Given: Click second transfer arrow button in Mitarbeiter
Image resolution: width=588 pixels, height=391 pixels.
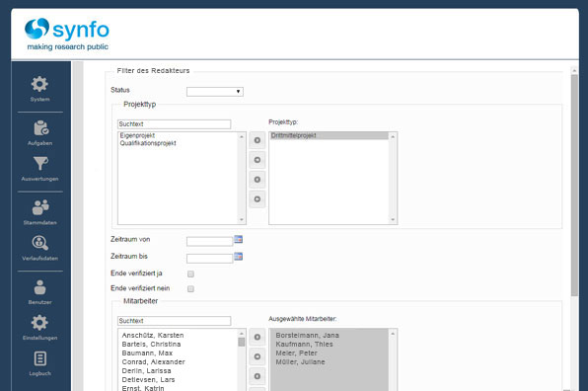Looking at the screenshot, I should point(257,356).
